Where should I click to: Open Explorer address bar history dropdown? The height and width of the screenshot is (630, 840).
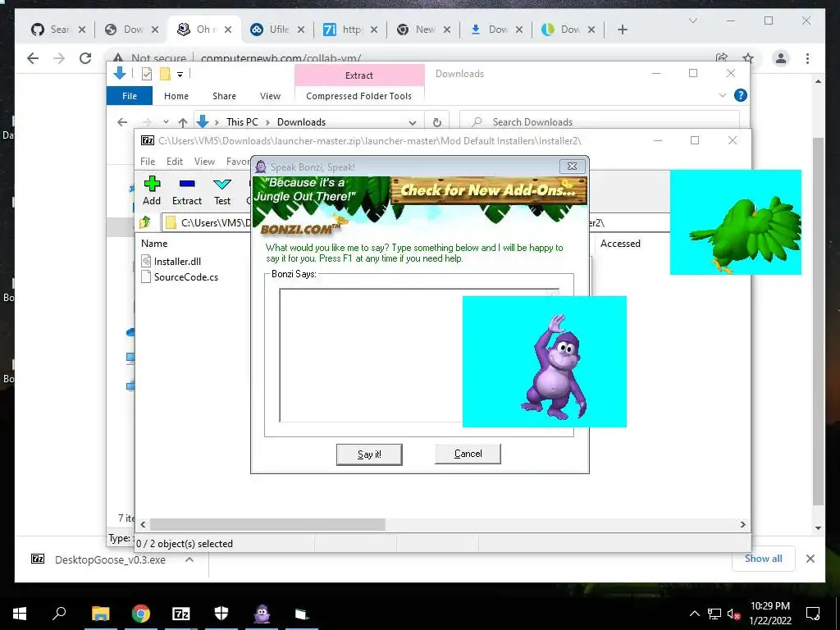point(413,123)
